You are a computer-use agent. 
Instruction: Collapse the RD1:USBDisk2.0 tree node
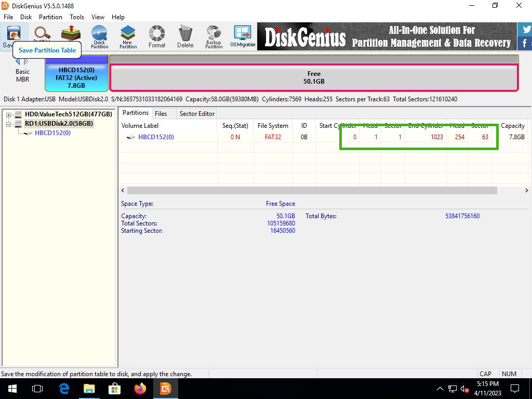coord(9,124)
